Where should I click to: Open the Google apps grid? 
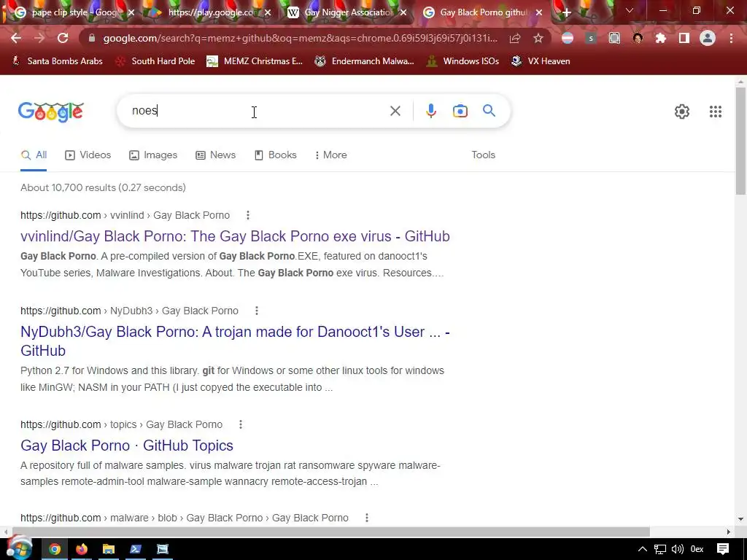[715, 112]
